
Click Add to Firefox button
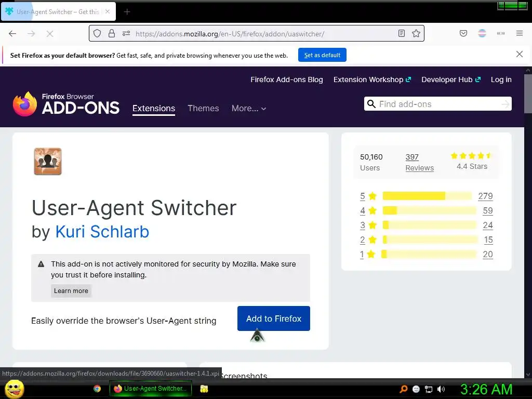[x=273, y=318]
